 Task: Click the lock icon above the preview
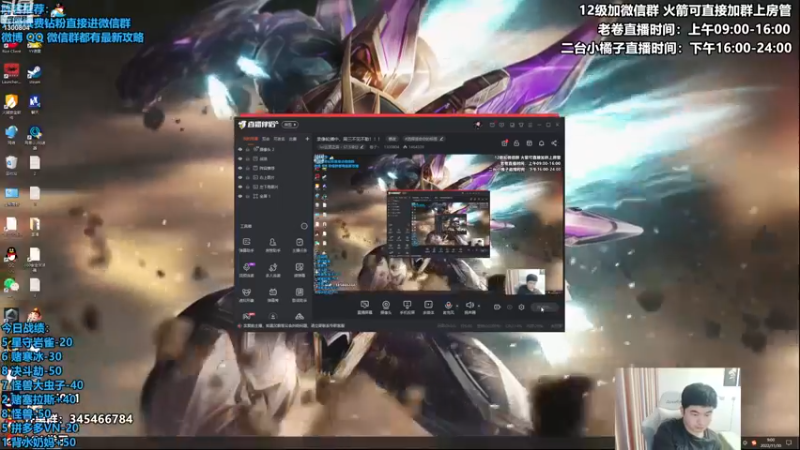[x=516, y=143]
